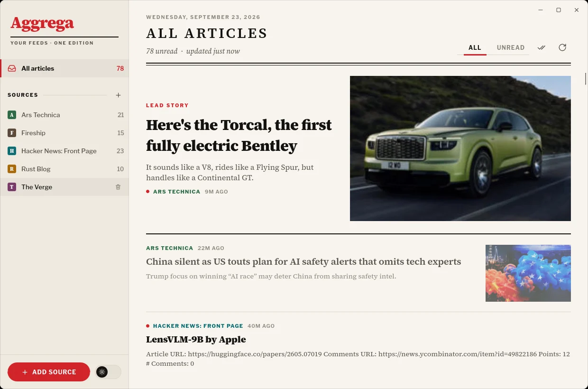This screenshot has width=588, height=389.
Task: Select Hacker News: Front Page source
Action: point(64,151)
